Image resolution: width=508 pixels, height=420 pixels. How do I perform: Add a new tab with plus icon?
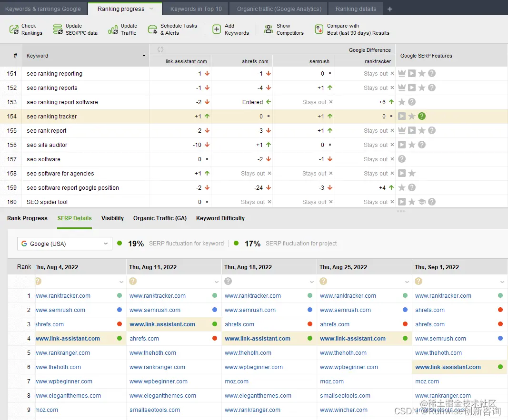point(390,9)
